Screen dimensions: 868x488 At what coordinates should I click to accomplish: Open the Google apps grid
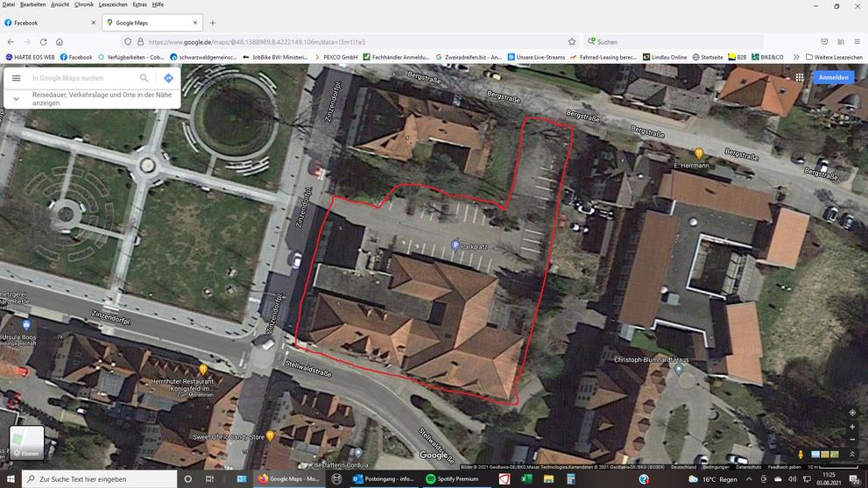[x=800, y=77]
